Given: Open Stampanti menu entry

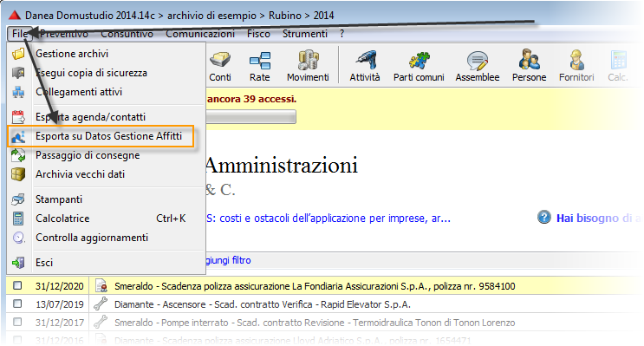Looking at the screenshot, I should 59,199.
